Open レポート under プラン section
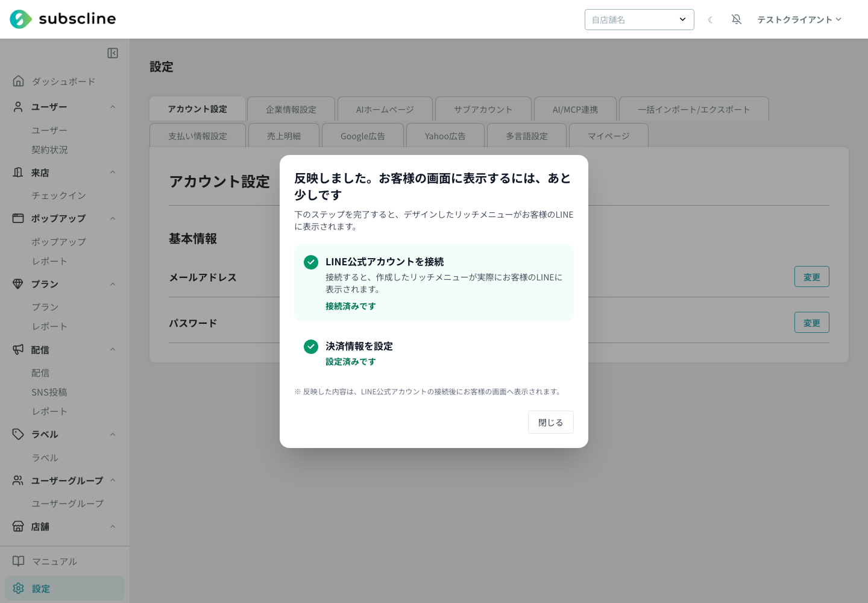This screenshot has width=868, height=603. [x=49, y=326]
